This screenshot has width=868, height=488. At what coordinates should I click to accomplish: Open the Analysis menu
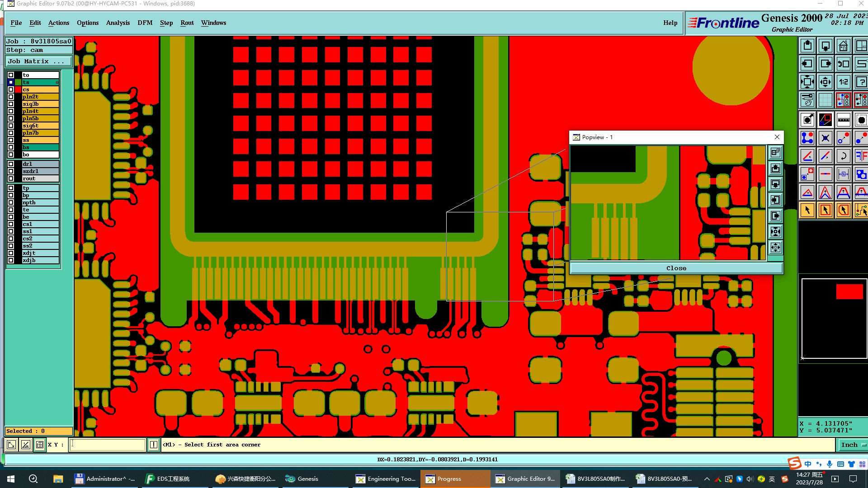tap(118, 23)
